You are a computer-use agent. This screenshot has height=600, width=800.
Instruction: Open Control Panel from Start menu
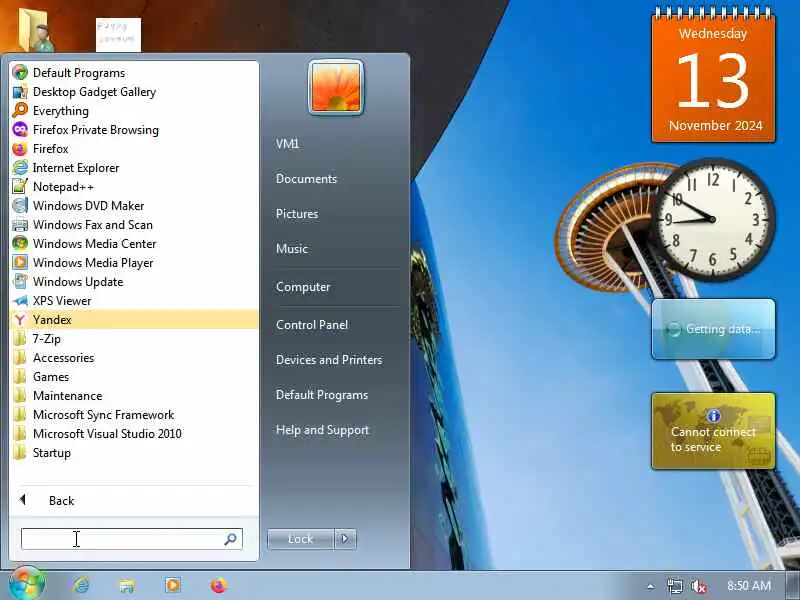[x=312, y=324]
